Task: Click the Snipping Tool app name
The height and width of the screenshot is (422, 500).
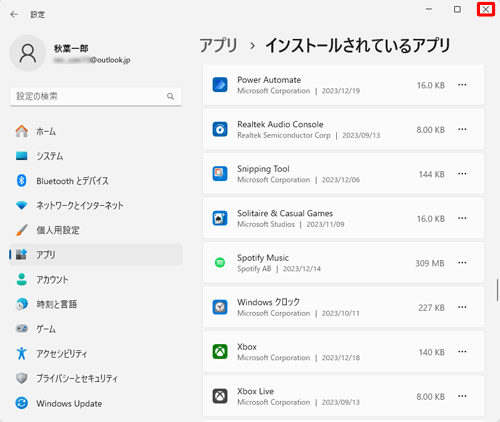Action: tap(263, 169)
